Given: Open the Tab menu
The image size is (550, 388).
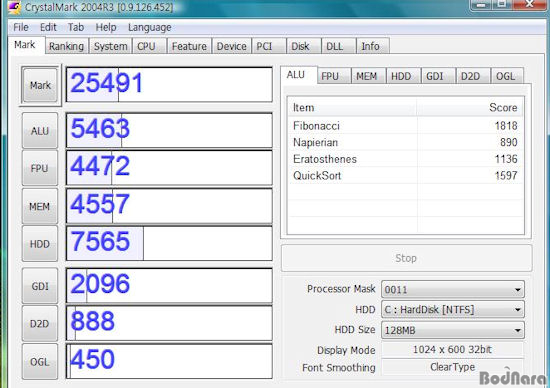Looking at the screenshot, I should click(x=76, y=27).
